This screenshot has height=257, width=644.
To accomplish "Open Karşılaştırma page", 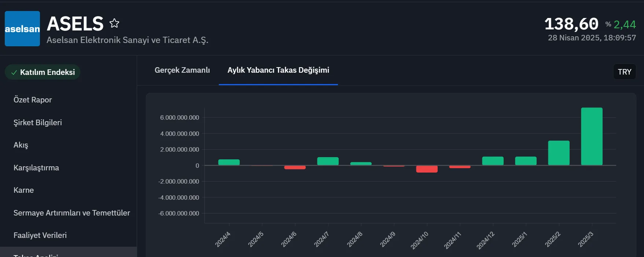I will click(36, 168).
